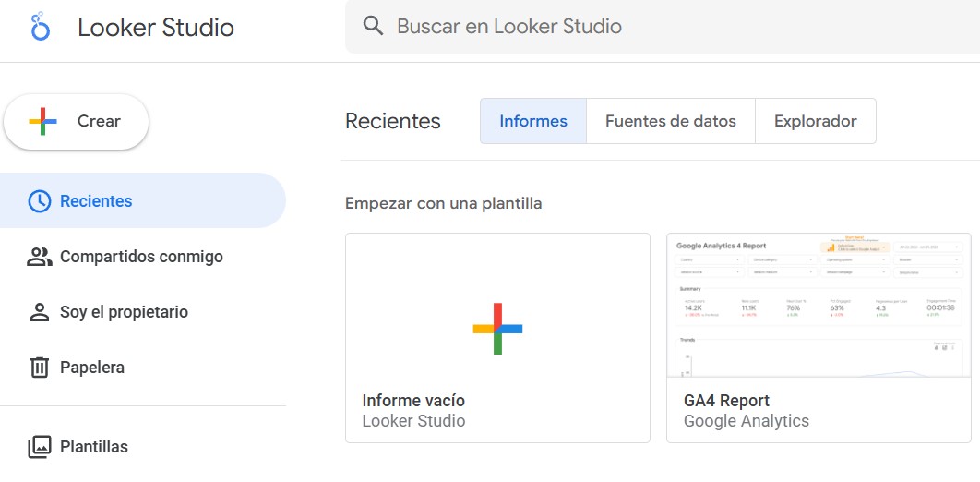The height and width of the screenshot is (482, 980).
Task: Select the Explorador tab
Action: tap(815, 121)
